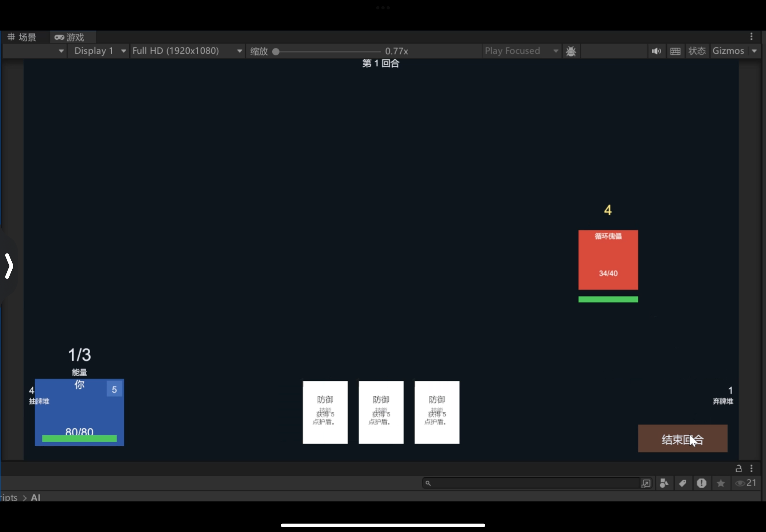Viewport: 766px width, 532px height.
Task: Select the middle 防御 card
Action: 381,412
